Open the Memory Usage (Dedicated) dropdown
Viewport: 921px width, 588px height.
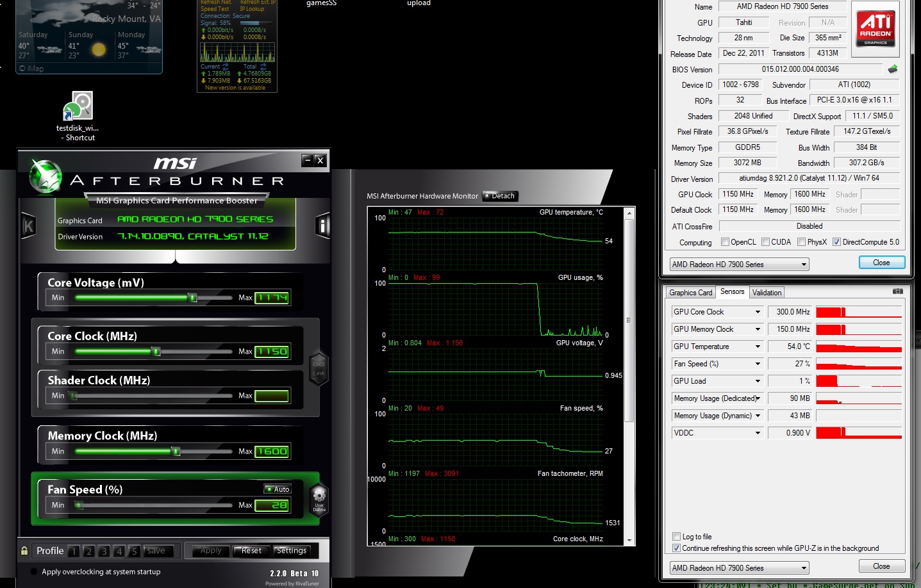pyautogui.click(x=758, y=398)
